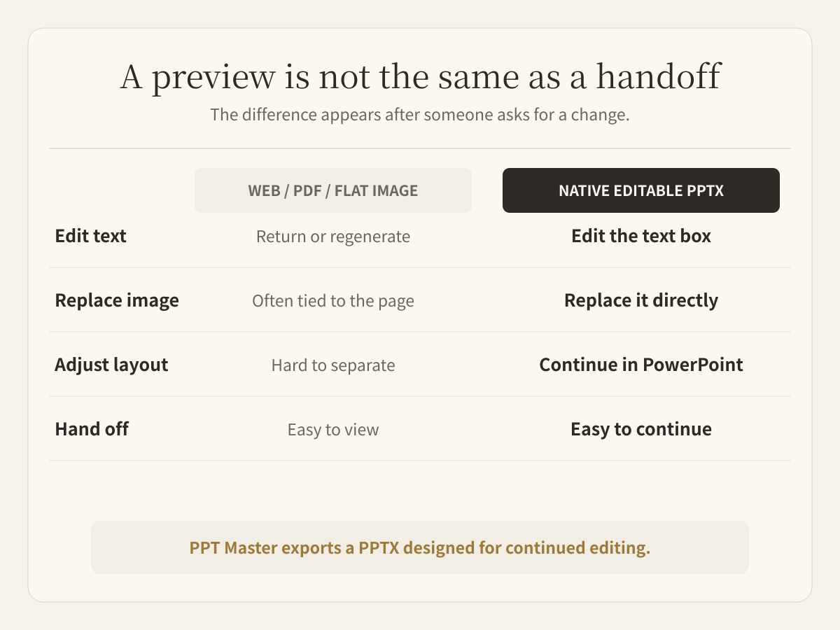Viewport: 840px width, 630px height.
Task: Click the Hand off row label
Action: (92, 429)
